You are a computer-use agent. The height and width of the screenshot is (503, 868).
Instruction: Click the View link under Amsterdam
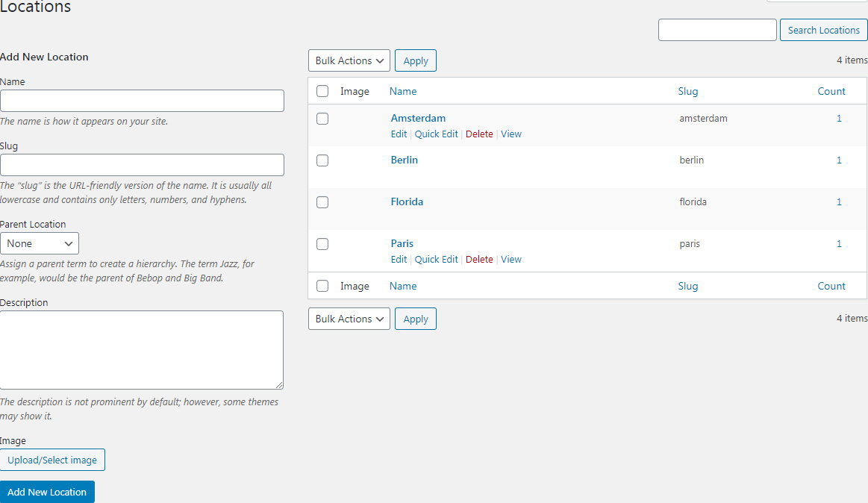(x=511, y=134)
